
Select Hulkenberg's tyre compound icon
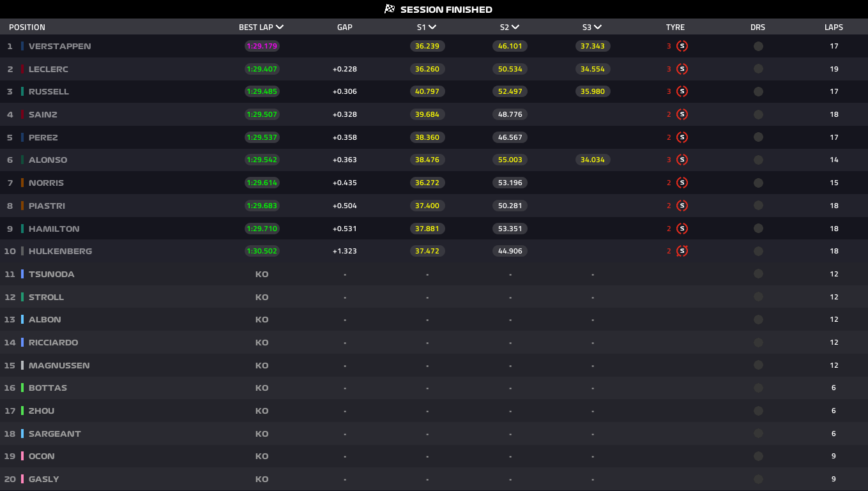(681, 251)
